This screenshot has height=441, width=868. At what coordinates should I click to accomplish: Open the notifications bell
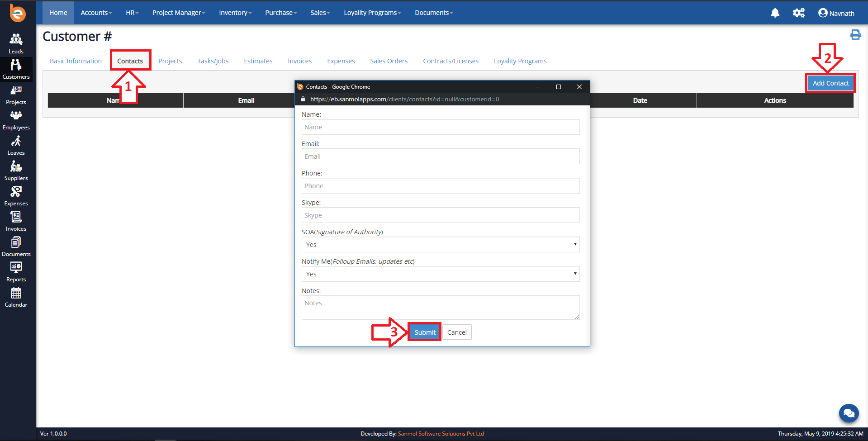coord(775,13)
